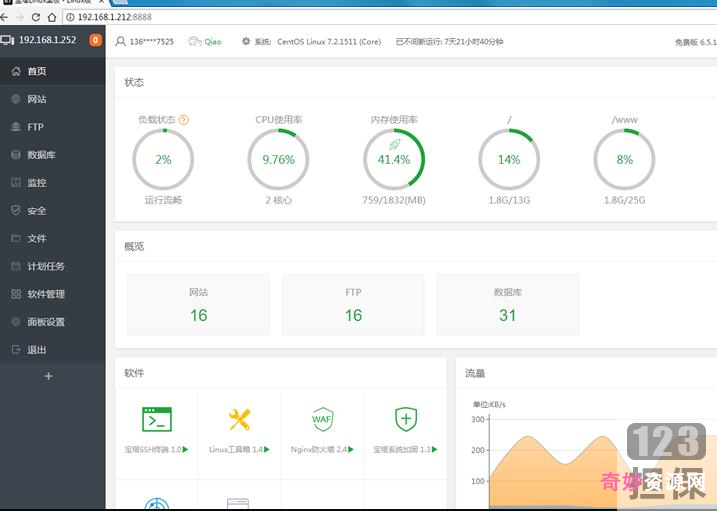Viewport: 717px width, 511px height.
Task: Click the 负载状态 2% gauge
Action: (x=163, y=160)
